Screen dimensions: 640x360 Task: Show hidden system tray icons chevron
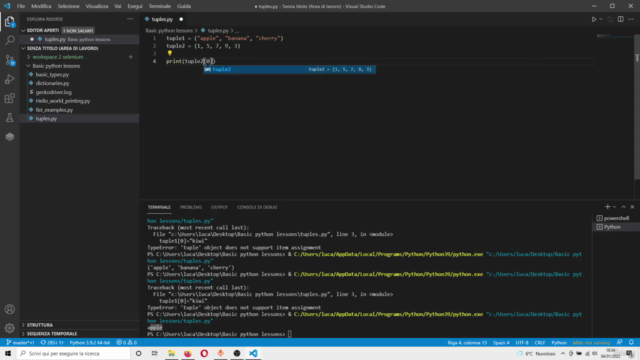(x=563, y=353)
